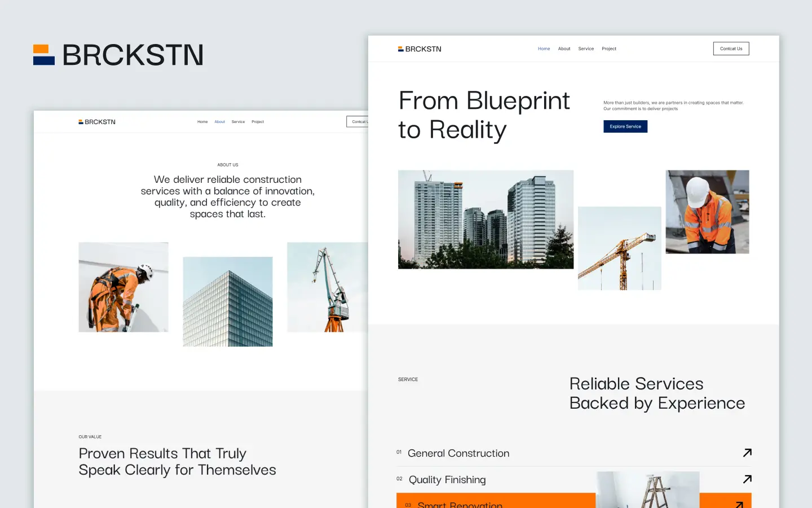The image size is (812, 508).
Task: Click the SERVICE section label
Action: coord(408,380)
